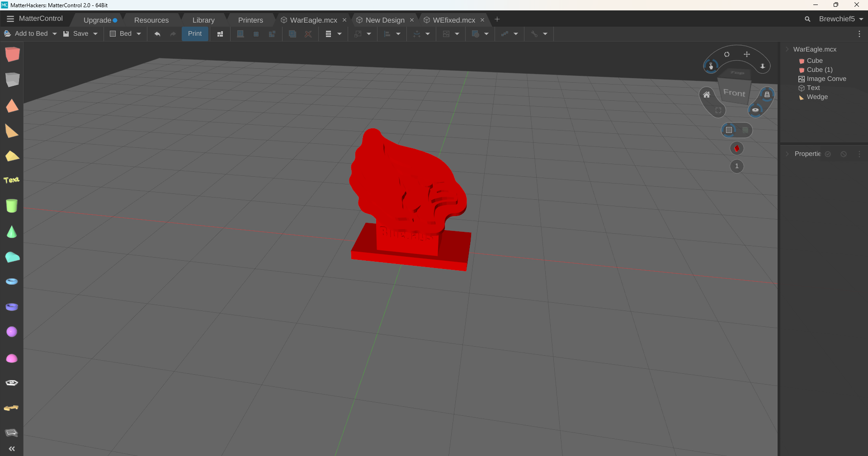
Task: Add a Text object from sidebar
Action: (x=12, y=180)
